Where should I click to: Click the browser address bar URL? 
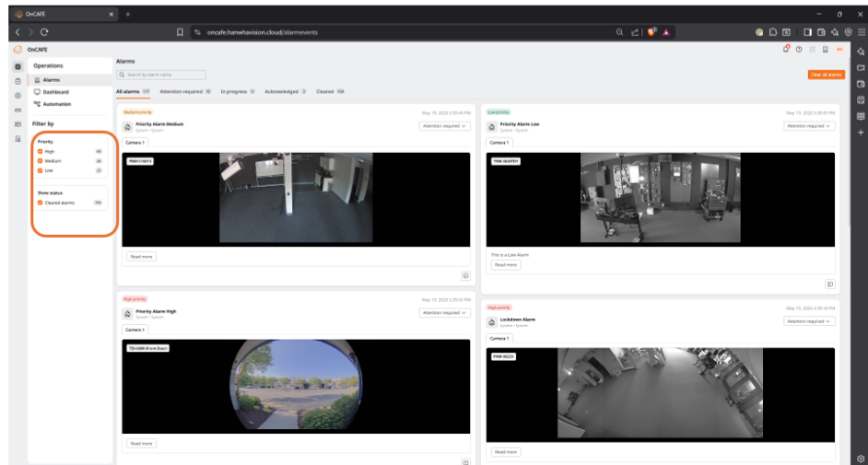[263, 32]
